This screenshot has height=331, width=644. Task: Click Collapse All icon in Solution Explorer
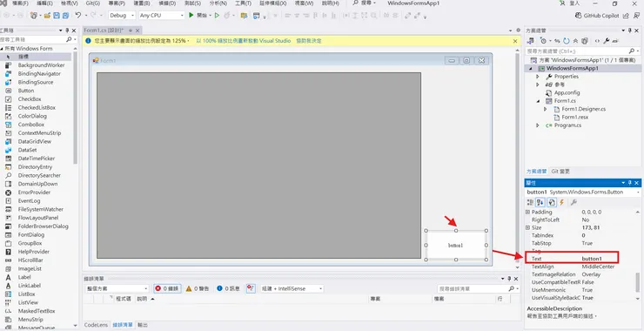click(x=575, y=41)
